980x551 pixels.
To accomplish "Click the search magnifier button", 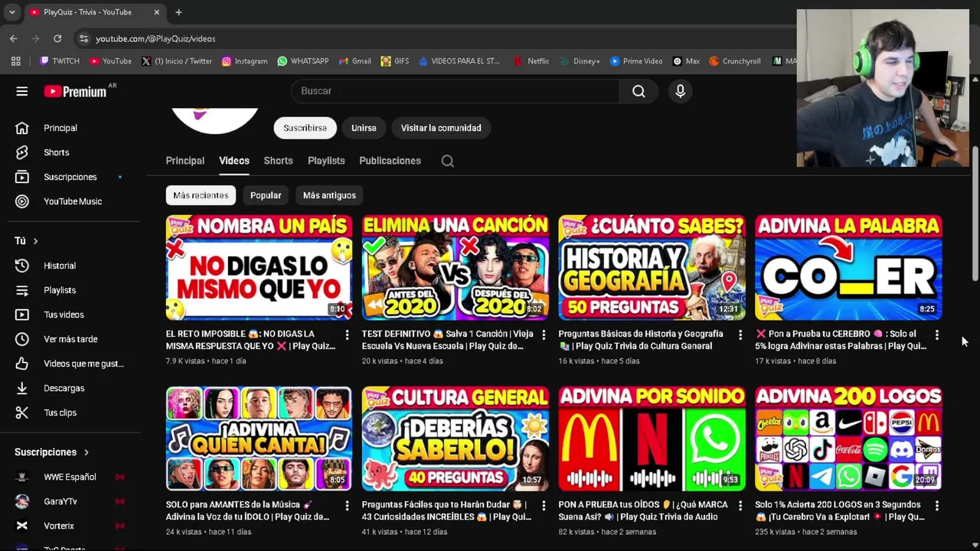I will (x=639, y=91).
